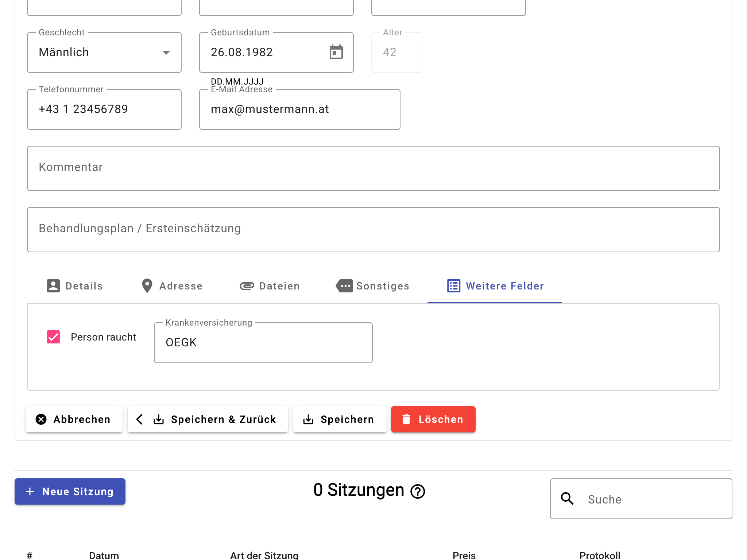Screen dimensions: 747x560
Task: Switch to the Adresse tab
Action: point(172,286)
